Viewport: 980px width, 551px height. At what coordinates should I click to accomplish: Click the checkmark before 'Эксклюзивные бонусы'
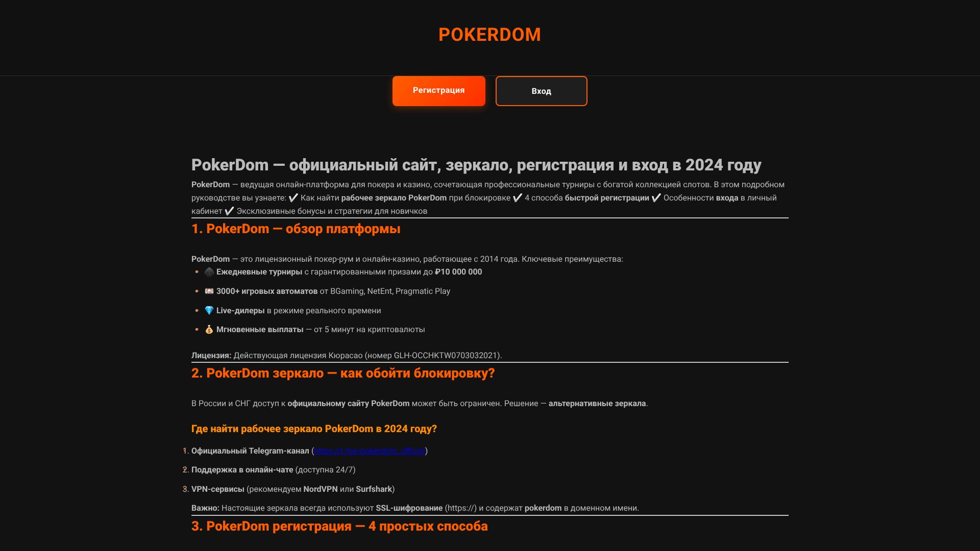click(230, 211)
